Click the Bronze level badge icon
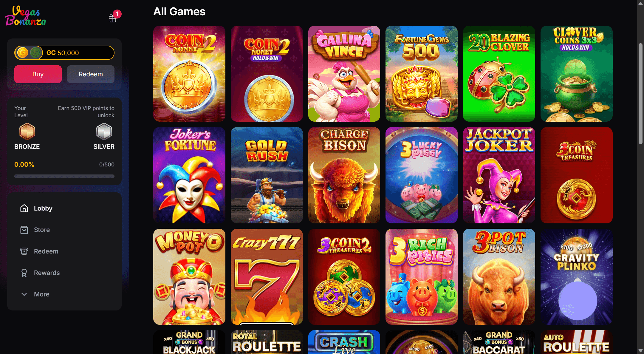644x354 pixels. click(27, 131)
